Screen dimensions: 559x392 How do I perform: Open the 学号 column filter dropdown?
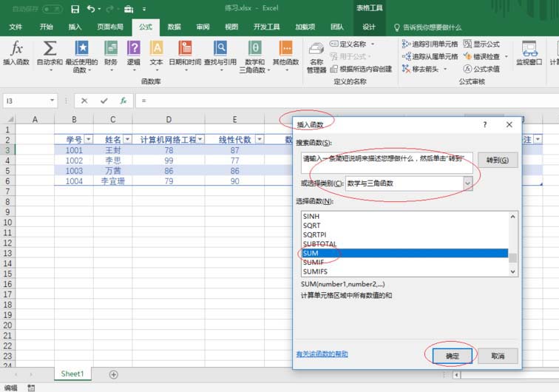pos(89,139)
